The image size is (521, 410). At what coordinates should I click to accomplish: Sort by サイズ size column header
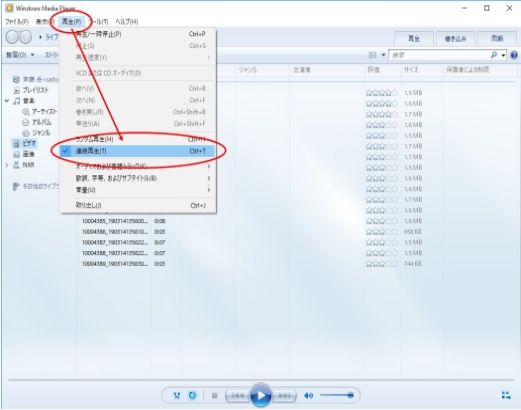point(411,70)
